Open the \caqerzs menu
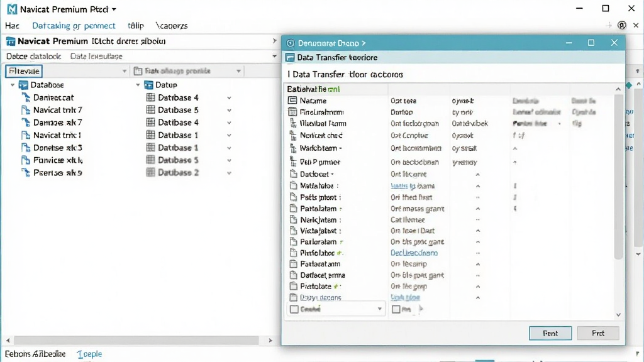 tap(172, 25)
